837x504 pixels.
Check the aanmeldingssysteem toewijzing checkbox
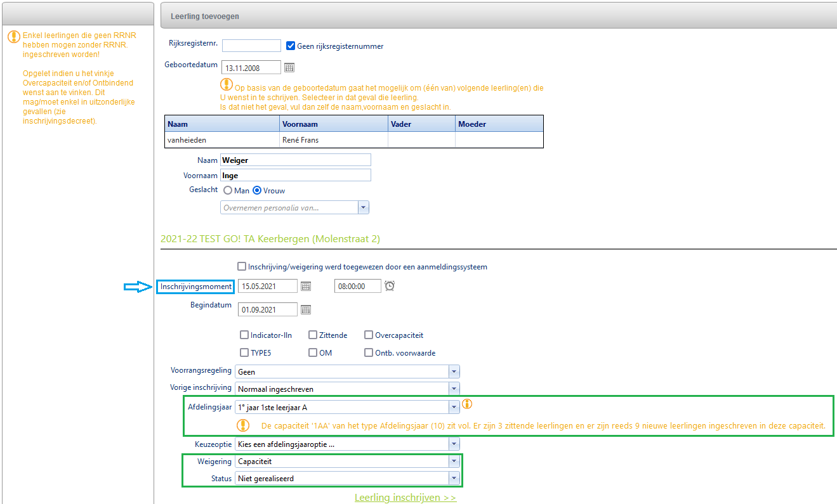coord(241,267)
